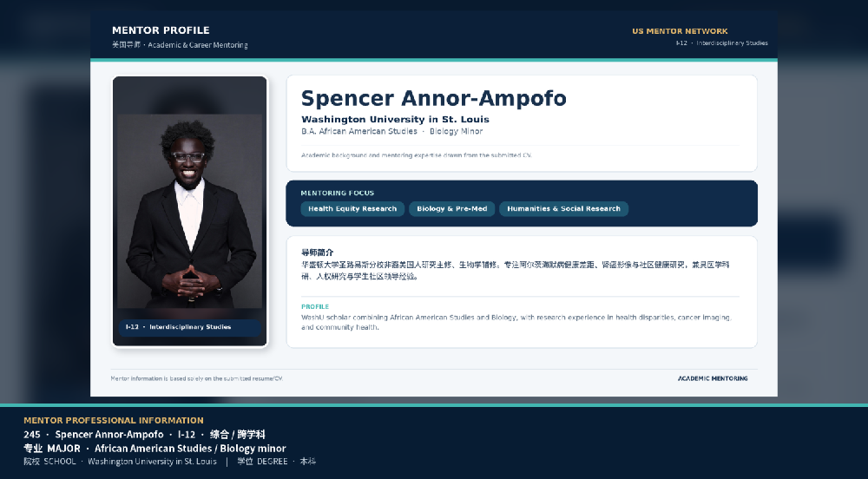This screenshot has height=479, width=868.
Task: Click the DEGREE 本科 footer text
Action: tap(276, 462)
